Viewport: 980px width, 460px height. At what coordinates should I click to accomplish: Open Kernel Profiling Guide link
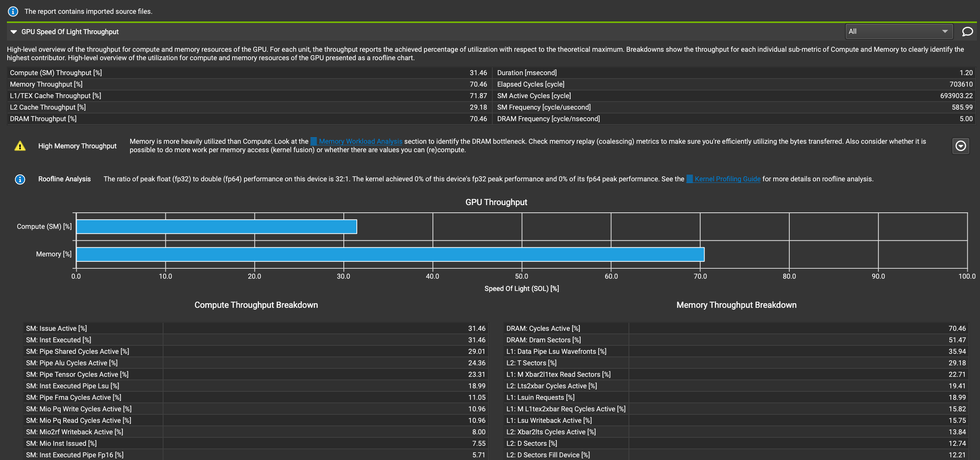coord(727,179)
